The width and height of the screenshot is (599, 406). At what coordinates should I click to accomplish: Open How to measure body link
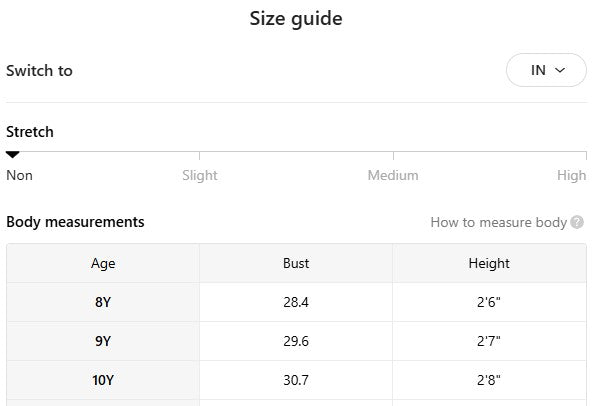(x=499, y=222)
